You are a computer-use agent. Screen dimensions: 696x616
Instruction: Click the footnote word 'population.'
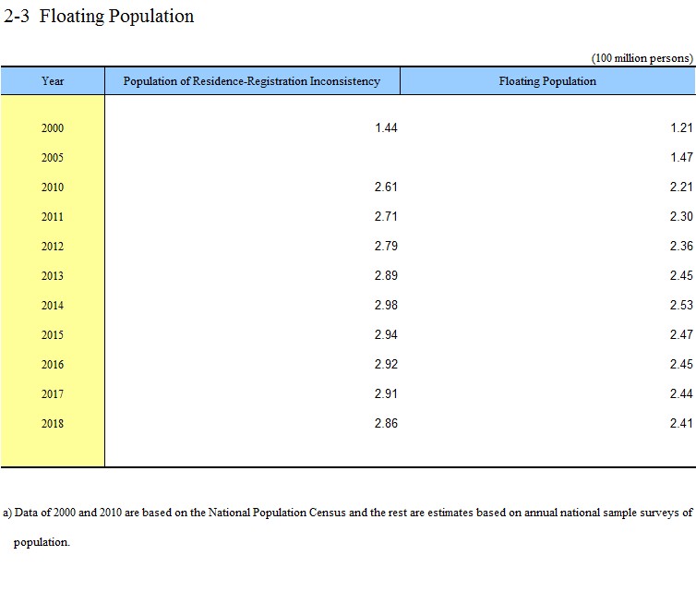click(x=42, y=543)
